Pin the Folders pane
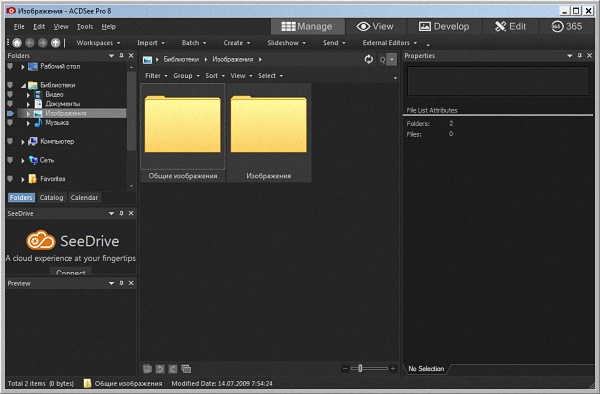This screenshot has width=600, height=394. [121, 55]
